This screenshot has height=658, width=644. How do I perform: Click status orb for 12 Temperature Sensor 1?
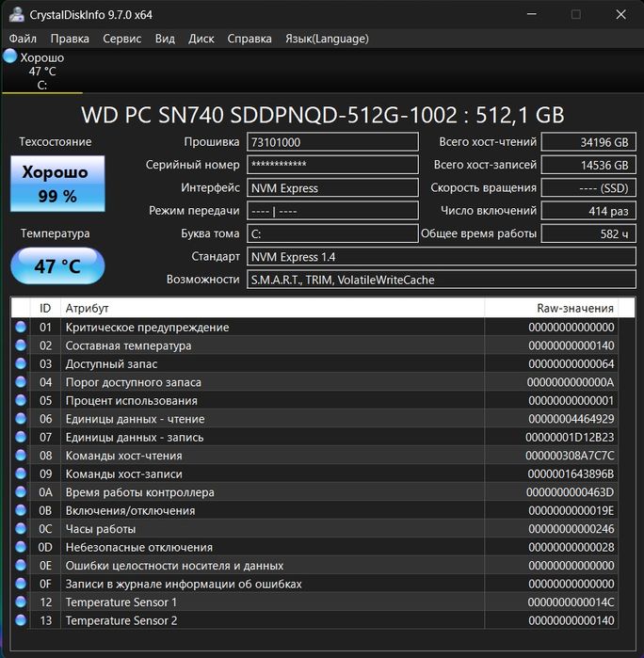point(21,602)
